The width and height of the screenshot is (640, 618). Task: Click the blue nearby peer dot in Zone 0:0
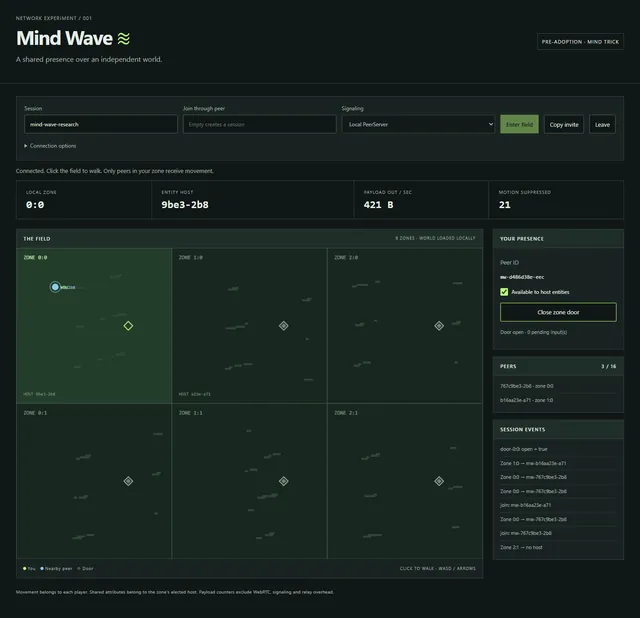55,287
